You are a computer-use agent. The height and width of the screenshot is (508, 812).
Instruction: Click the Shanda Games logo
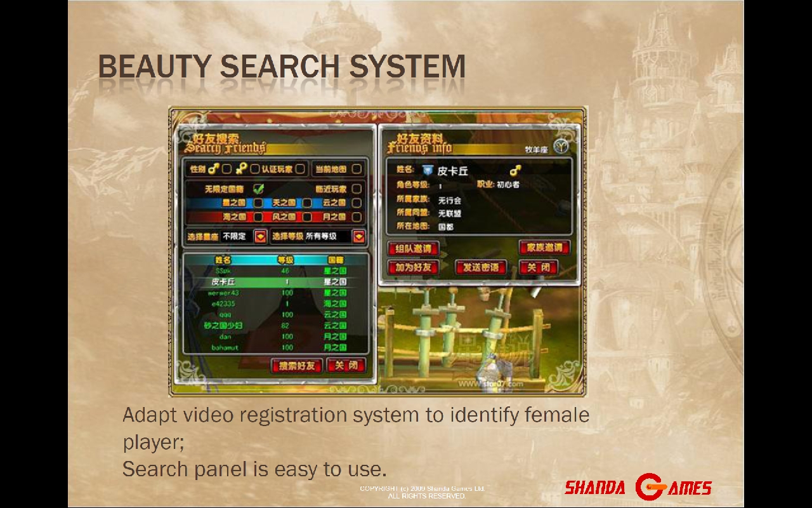[x=638, y=487]
